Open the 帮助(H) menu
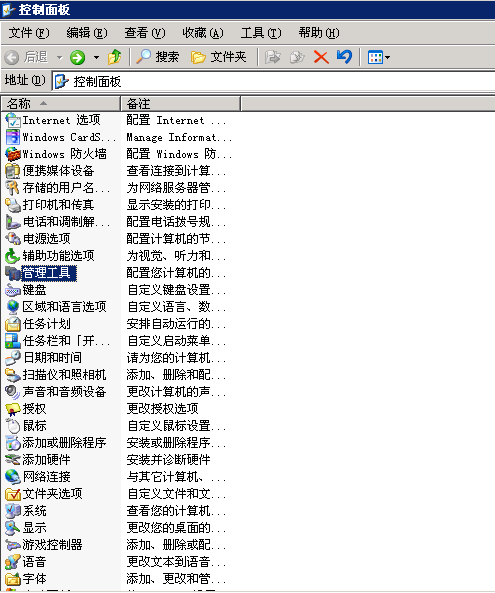Viewport: 495px width, 593px height. tap(319, 33)
